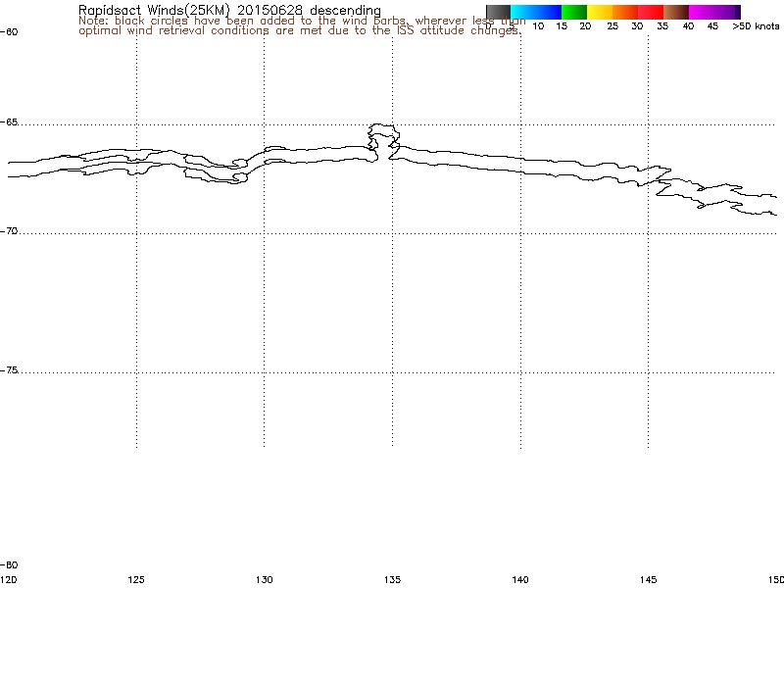The height and width of the screenshot is (686, 784).
Task: Click the '145' longitude label
Action: (x=648, y=579)
